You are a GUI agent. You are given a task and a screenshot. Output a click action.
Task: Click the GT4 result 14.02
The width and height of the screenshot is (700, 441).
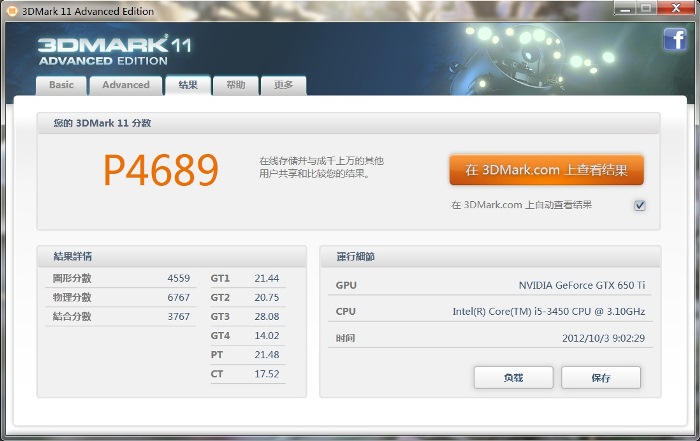[267, 335]
